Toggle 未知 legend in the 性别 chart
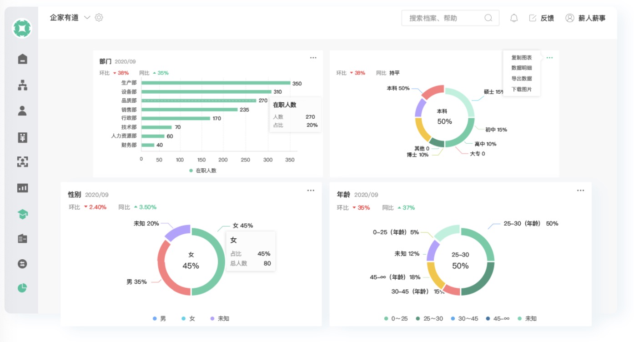The image size is (644, 342). [x=220, y=318]
